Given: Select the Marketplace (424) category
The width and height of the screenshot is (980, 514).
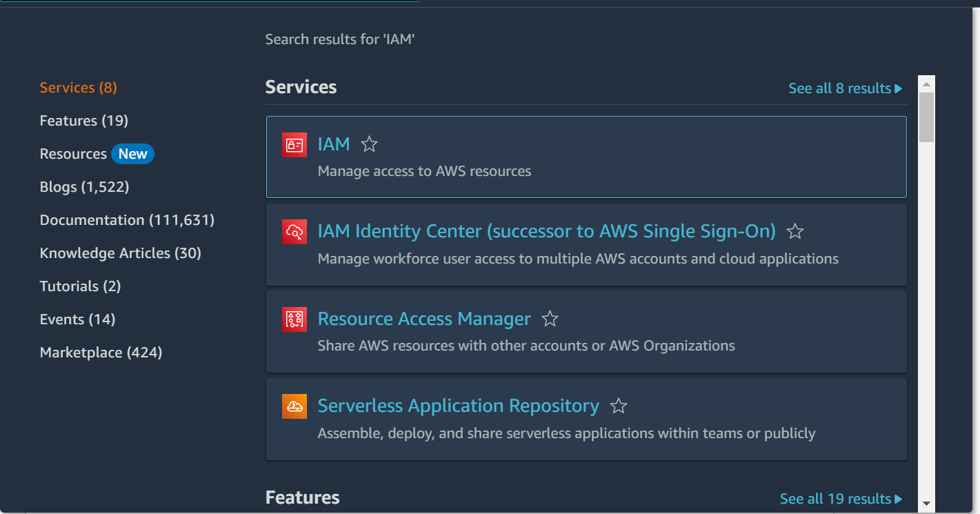Looking at the screenshot, I should point(101,353).
